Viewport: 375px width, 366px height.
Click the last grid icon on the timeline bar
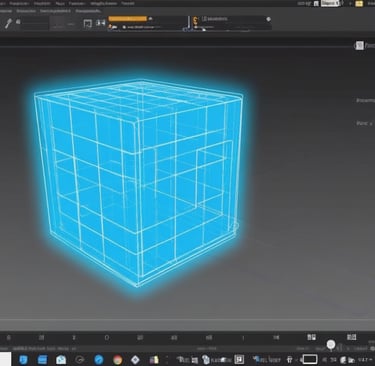(351, 337)
